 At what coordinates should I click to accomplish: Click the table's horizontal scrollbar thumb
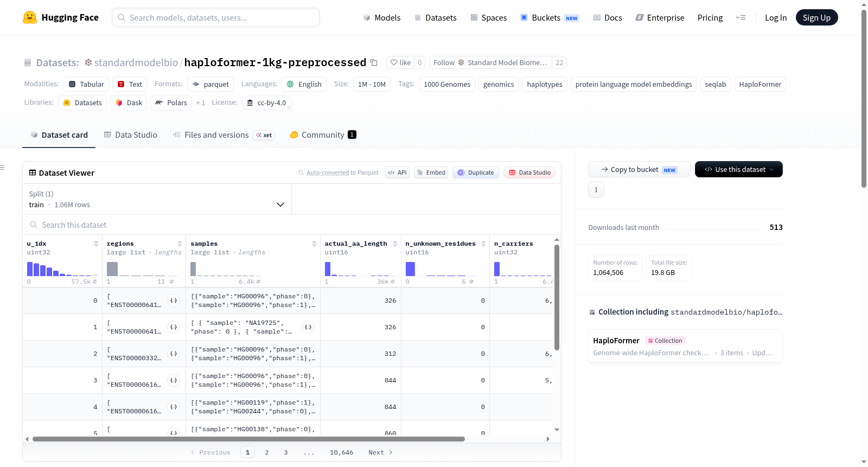coord(248,439)
